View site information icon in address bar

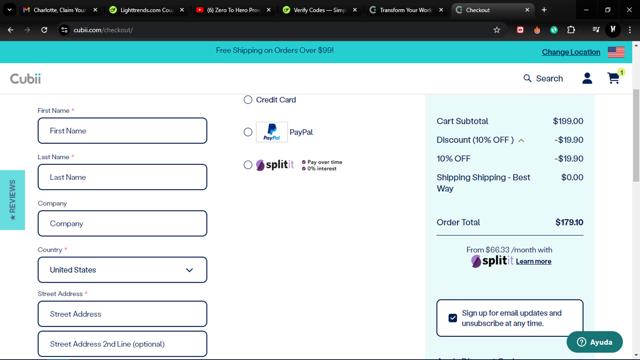(x=64, y=30)
